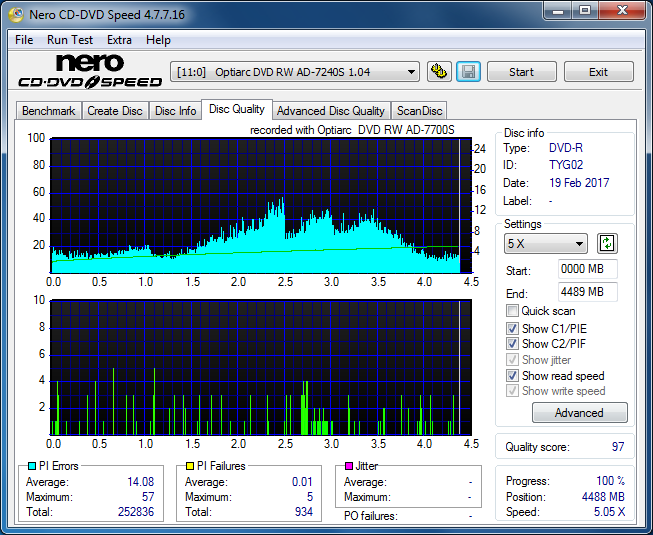Expand the Optiarc drive selection dropdown
Image resolution: width=653 pixels, height=535 pixels.
(x=294, y=72)
